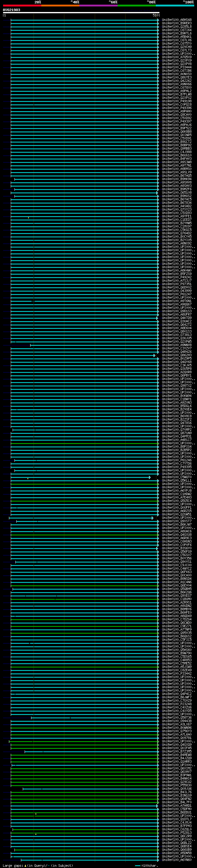Select label UniRef100_P33444
The height and width of the screenshot is (868, 197).
(x=177, y=67)
